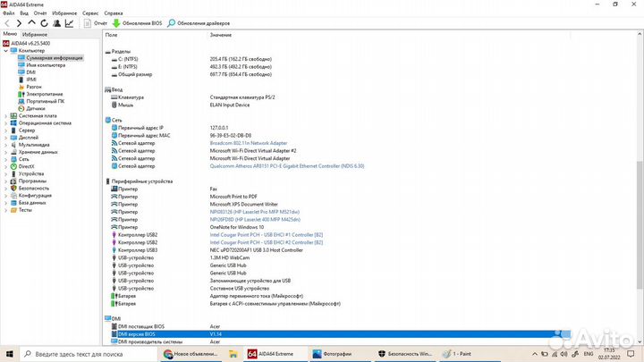Open the Файл menu

[8, 13]
